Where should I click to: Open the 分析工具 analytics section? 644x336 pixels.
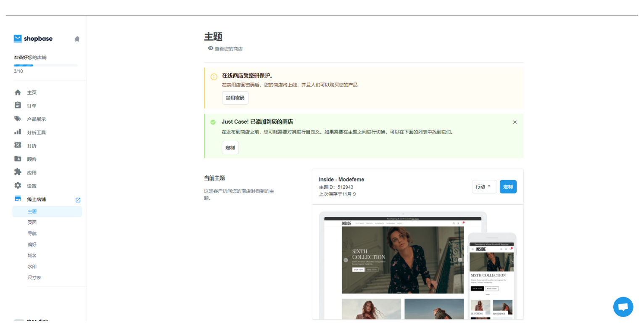coord(36,132)
